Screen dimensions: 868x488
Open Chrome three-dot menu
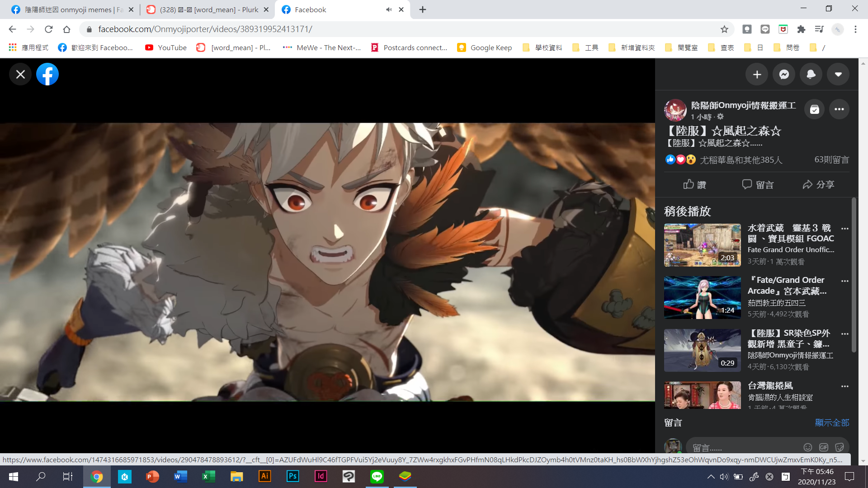pyautogui.click(x=855, y=29)
